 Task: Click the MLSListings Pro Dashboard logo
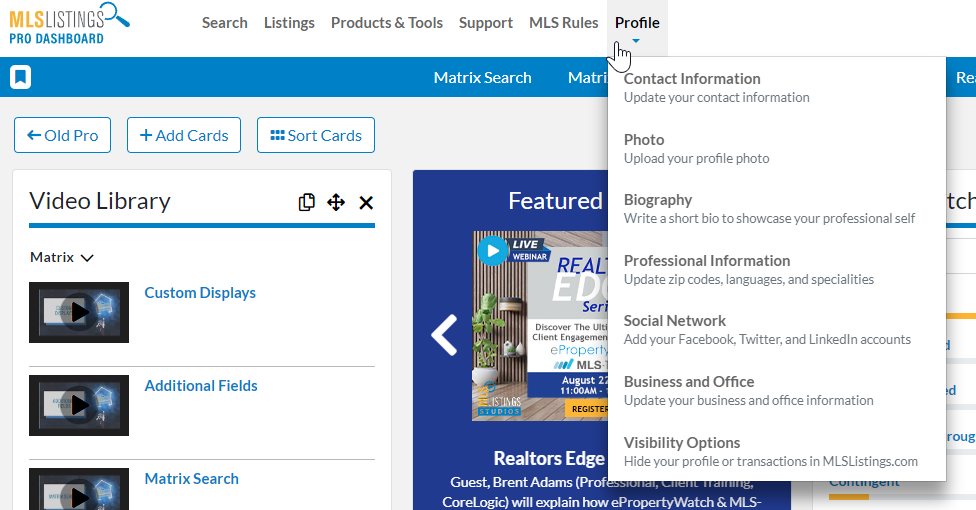[x=69, y=24]
